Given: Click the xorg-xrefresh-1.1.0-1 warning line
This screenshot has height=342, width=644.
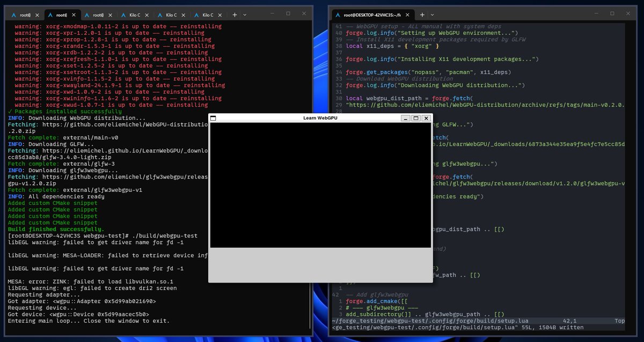Looking at the screenshot, I should [116, 59].
